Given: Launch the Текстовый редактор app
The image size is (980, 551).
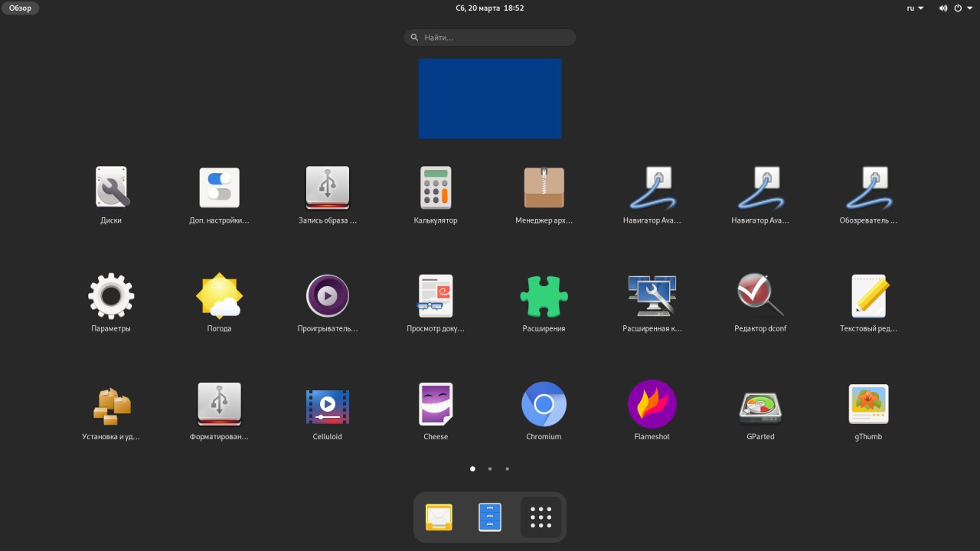Looking at the screenshot, I should 868,295.
